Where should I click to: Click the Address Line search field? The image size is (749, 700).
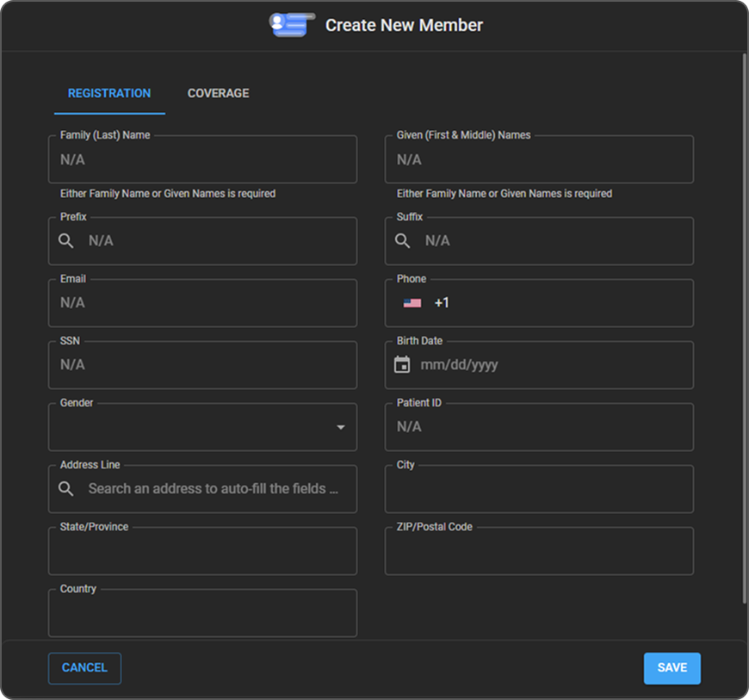[x=202, y=489]
